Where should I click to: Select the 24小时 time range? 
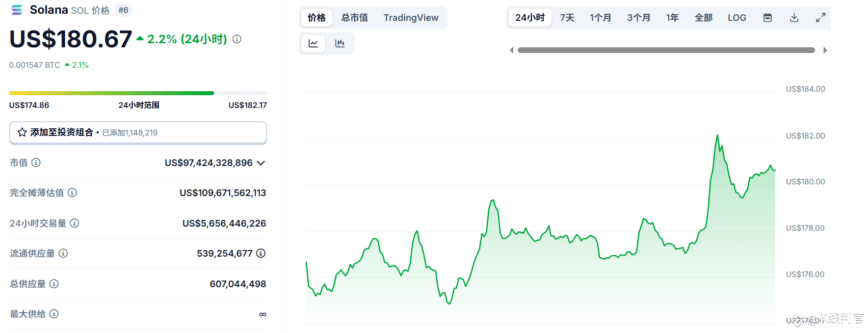pyautogui.click(x=530, y=18)
